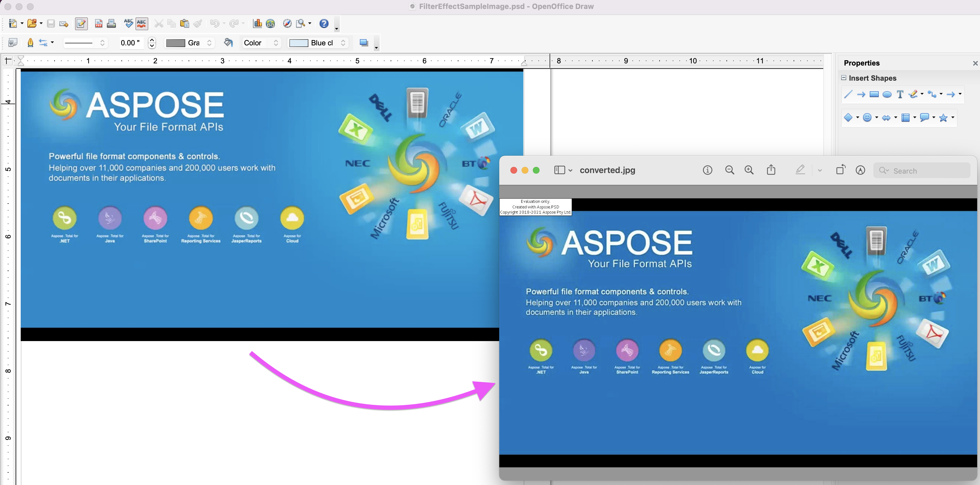
Task: Select the Stars shape tool
Action: (x=943, y=118)
